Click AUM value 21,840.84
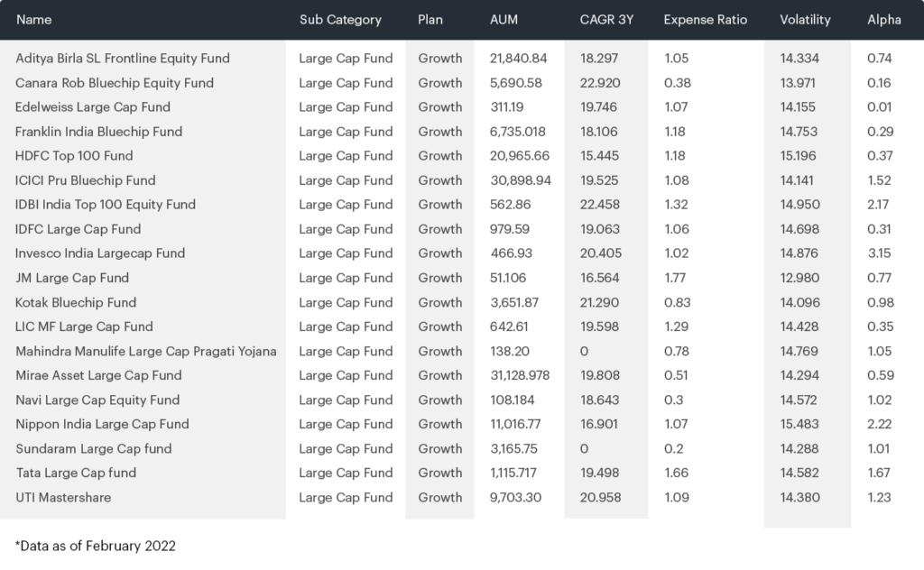The height and width of the screenshot is (570, 924). tap(519, 59)
